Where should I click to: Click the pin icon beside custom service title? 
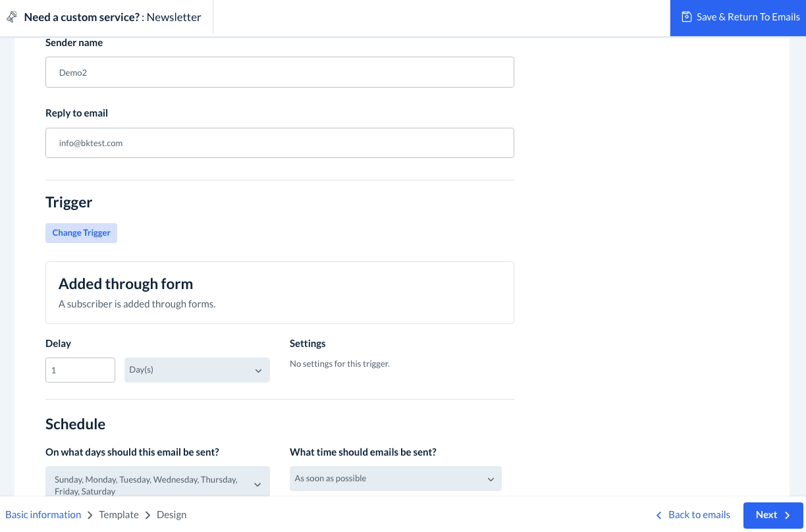(x=12, y=17)
